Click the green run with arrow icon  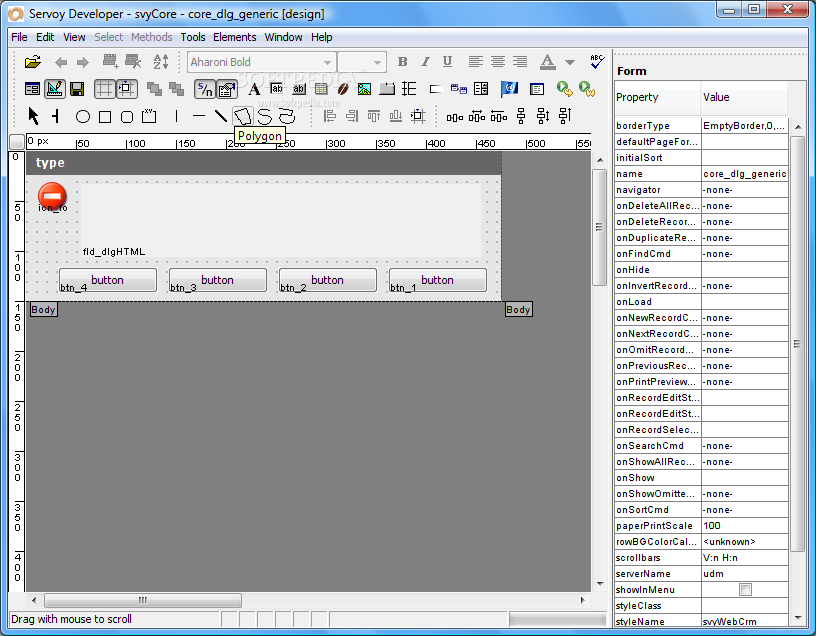[565, 89]
